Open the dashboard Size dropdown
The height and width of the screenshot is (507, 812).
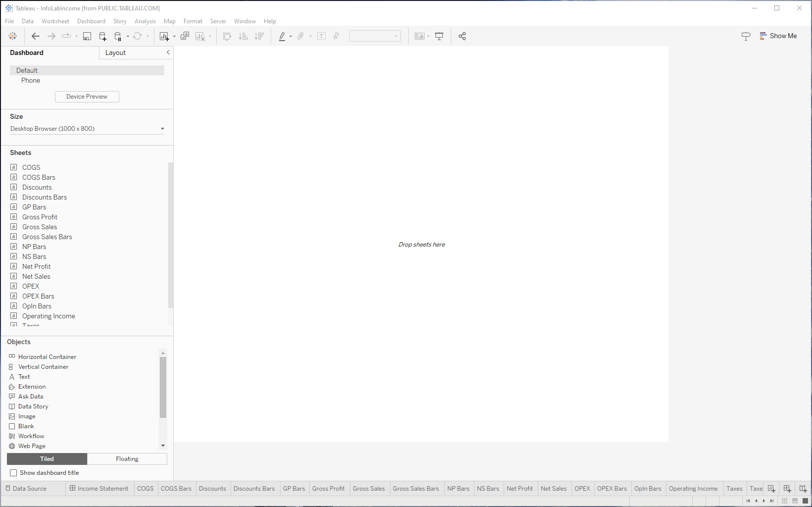pyautogui.click(x=87, y=129)
